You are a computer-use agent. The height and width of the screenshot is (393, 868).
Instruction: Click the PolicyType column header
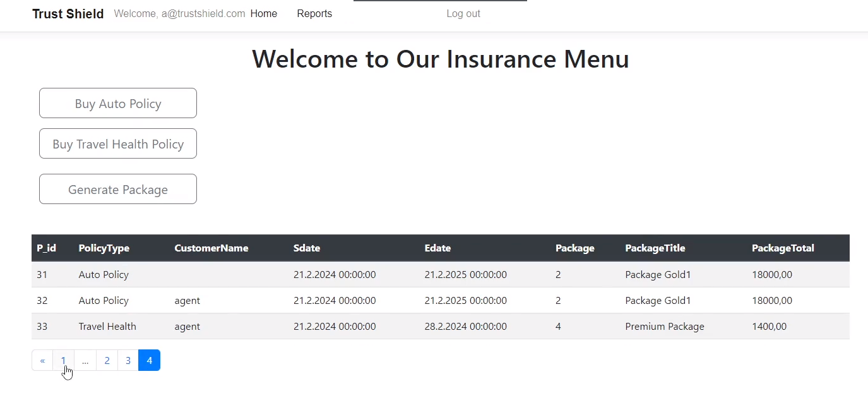click(x=104, y=248)
